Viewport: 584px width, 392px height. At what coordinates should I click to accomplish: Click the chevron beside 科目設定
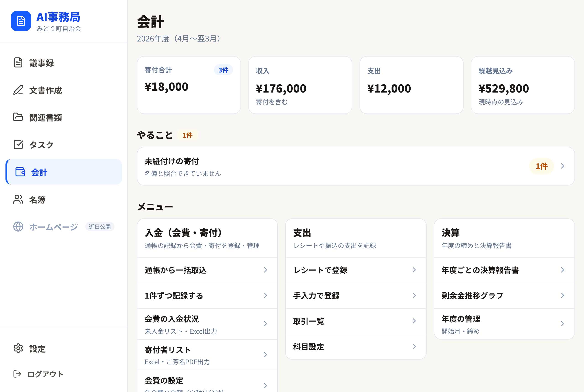(x=414, y=346)
